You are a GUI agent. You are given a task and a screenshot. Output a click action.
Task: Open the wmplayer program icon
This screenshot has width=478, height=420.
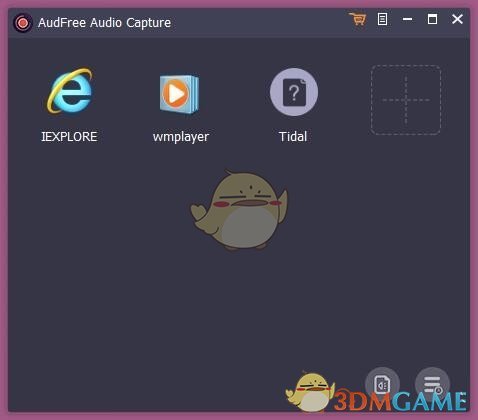tap(179, 94)
